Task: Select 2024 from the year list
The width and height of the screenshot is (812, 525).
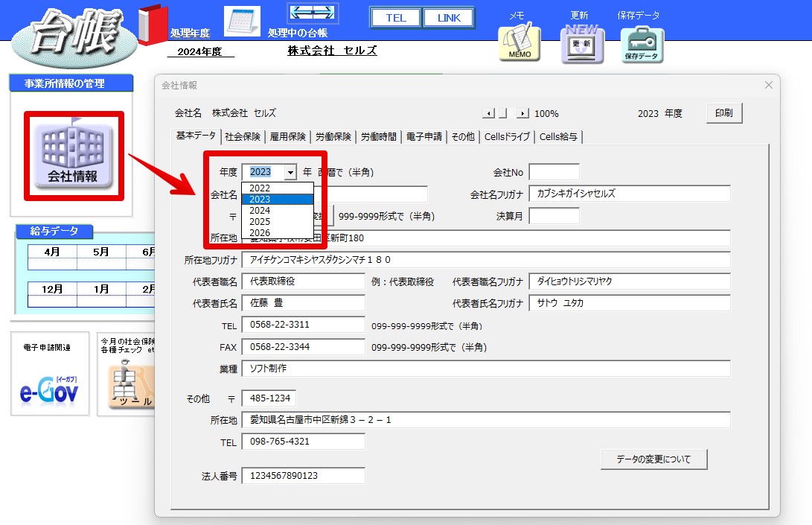Action: pyautogui.click(x=278, y=211)
